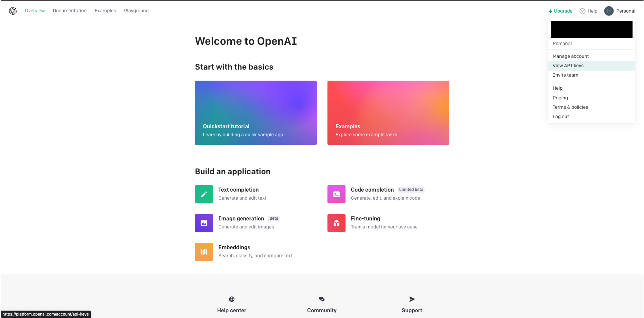Click the question mark Help icon
This screenshot has height=318, width=644.
[x=582, y=11]
